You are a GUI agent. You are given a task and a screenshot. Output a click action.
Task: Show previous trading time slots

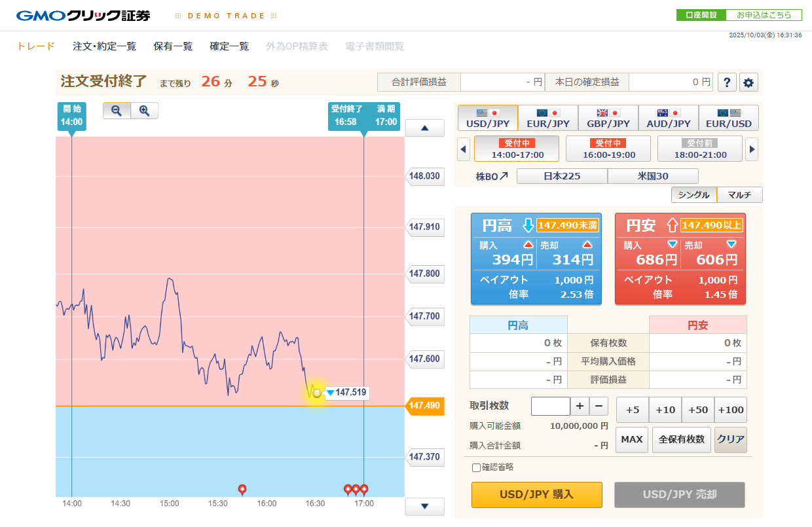coord(464,149)
